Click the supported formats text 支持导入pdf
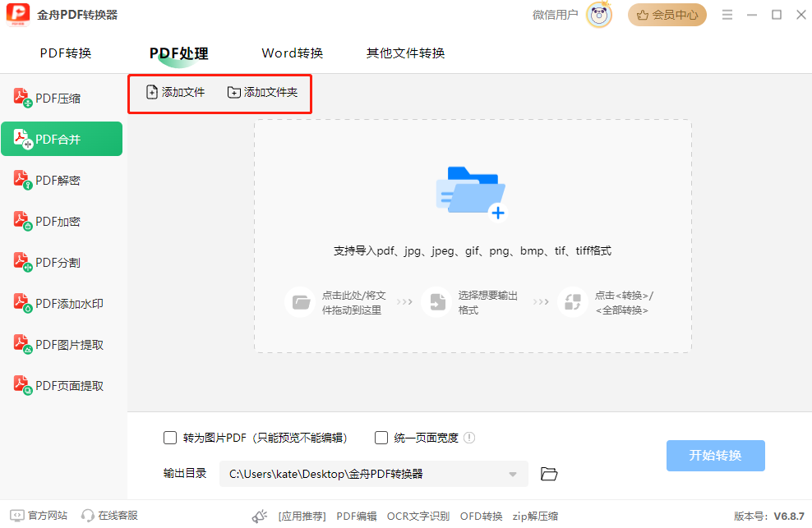The height and width of the screenshot is (528, 812). point(473,251)
